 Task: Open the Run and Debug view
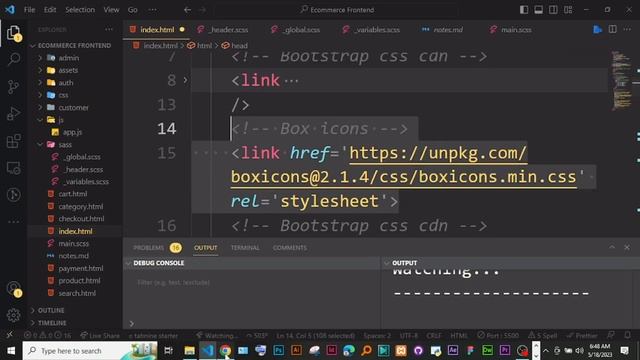coord(13,113)
